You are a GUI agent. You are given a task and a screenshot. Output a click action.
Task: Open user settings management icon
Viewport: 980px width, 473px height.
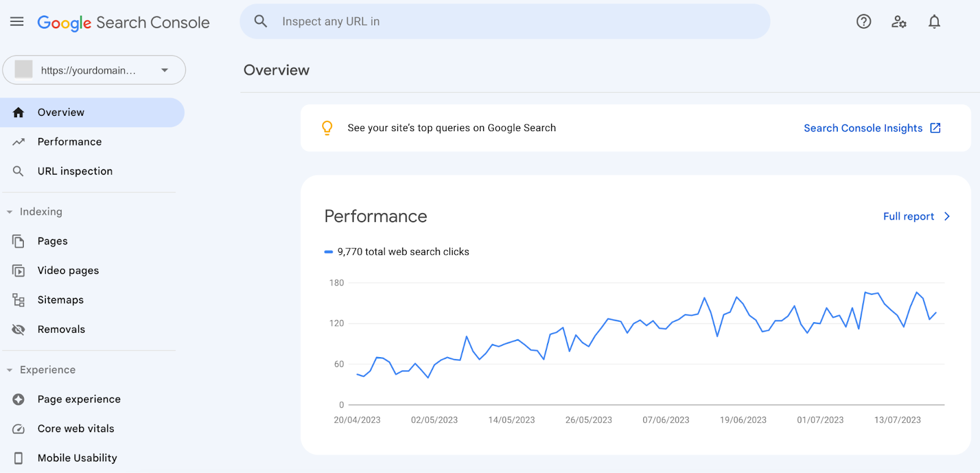[899, 22]
